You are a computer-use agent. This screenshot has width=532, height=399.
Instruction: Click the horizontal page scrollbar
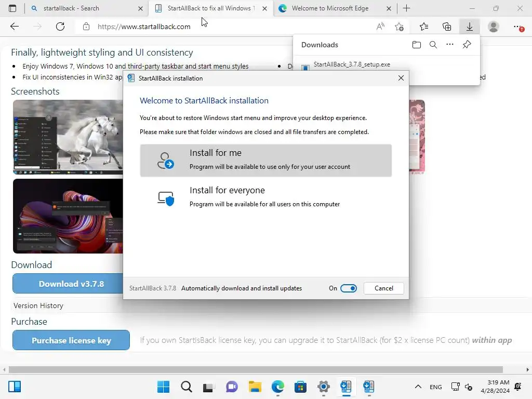click(256, 369)
